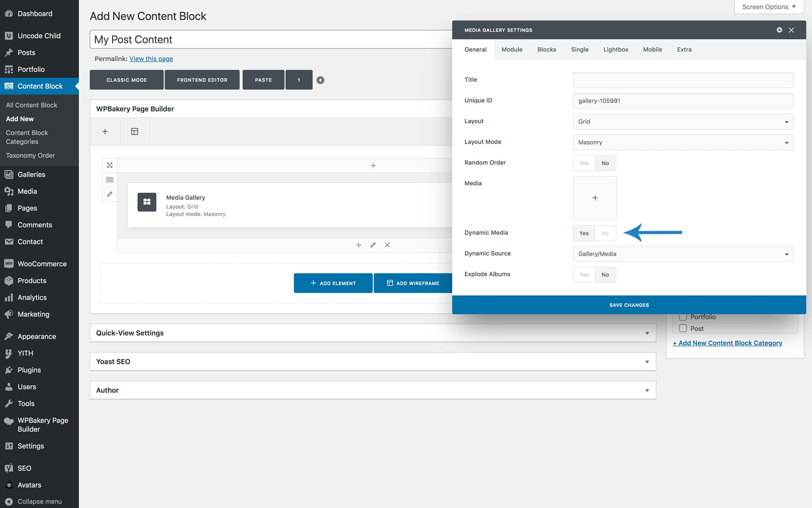Open the WooCommerce menu in the sidebar
This screenshot has height=508, width=812.
pyautogui.click(x=42, y=264)
